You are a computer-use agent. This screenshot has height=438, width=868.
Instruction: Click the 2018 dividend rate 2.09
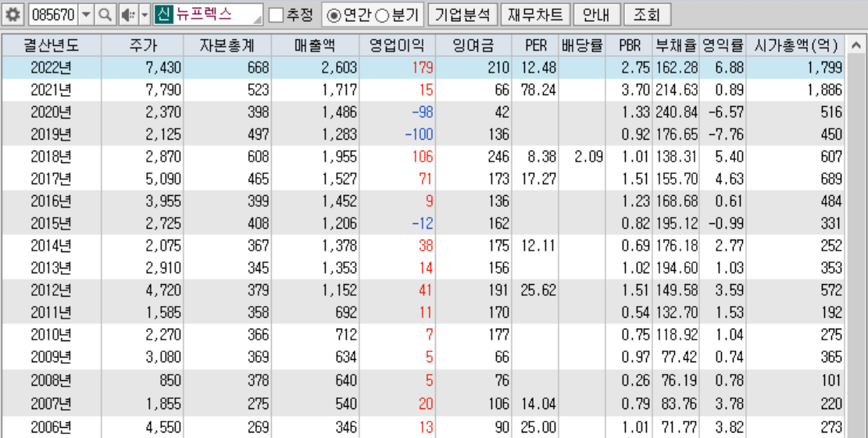[588, 157]
